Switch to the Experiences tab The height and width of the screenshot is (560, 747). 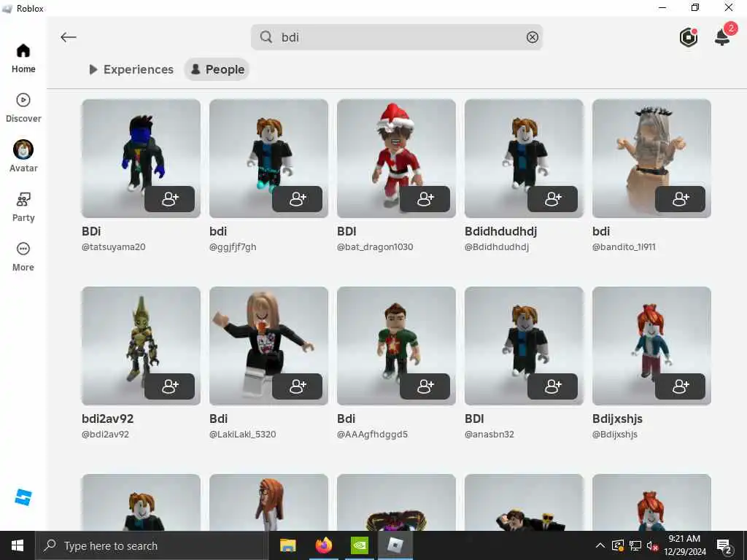click(131, 69)
